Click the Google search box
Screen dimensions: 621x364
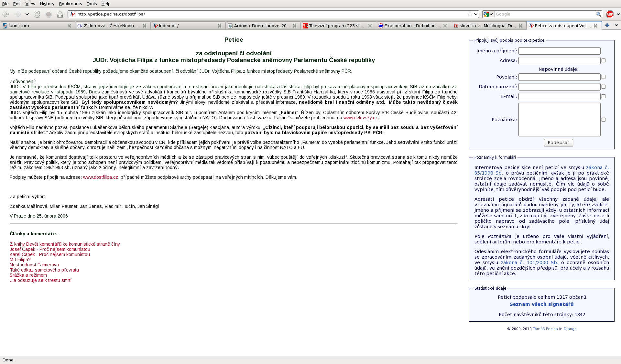(545, 14)
